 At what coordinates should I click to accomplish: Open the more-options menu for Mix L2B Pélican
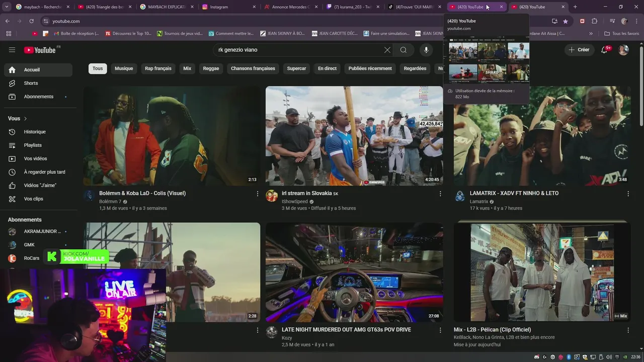tap(628, 330)
